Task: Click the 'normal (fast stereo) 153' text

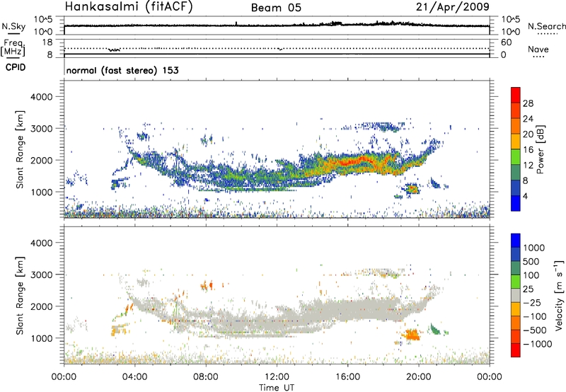Action: (x=122, y=70)
